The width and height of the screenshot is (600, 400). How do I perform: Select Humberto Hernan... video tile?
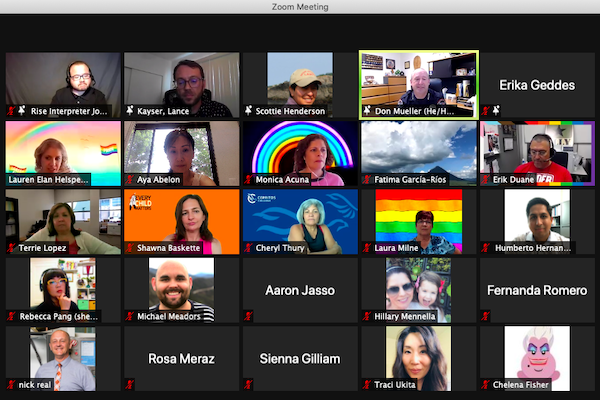pyautogui.click(x=537, y=222)
